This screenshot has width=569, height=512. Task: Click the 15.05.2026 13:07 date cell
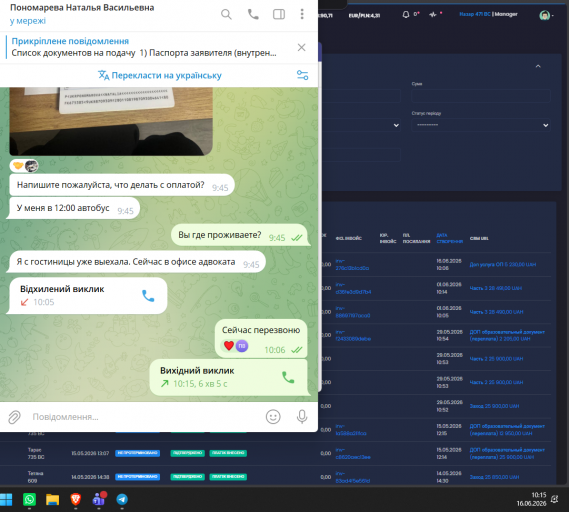click(x=90, y=453)
